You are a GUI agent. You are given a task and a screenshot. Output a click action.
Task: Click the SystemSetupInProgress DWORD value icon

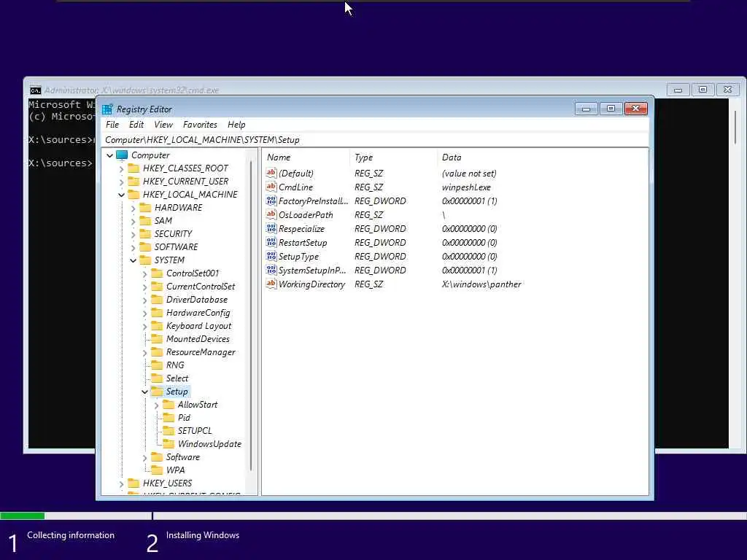pos(271,270)
